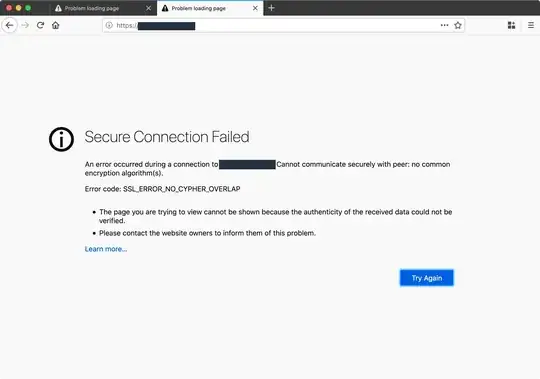This screenshot has width=540, height=379.
Task: Show site information icon in address bar
Action: pyautogui.click(x=109, y=25)
